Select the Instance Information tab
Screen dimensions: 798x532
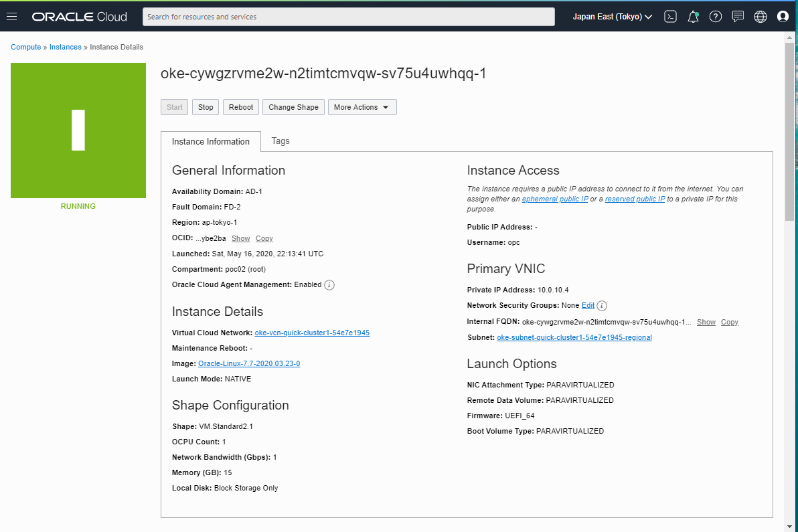tap(211, 141)
